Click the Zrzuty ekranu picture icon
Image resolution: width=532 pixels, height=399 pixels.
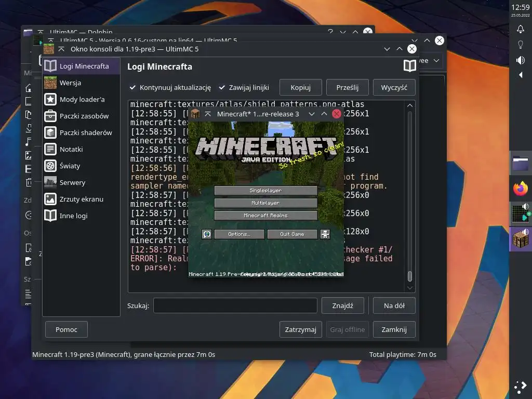pos(50,199)
